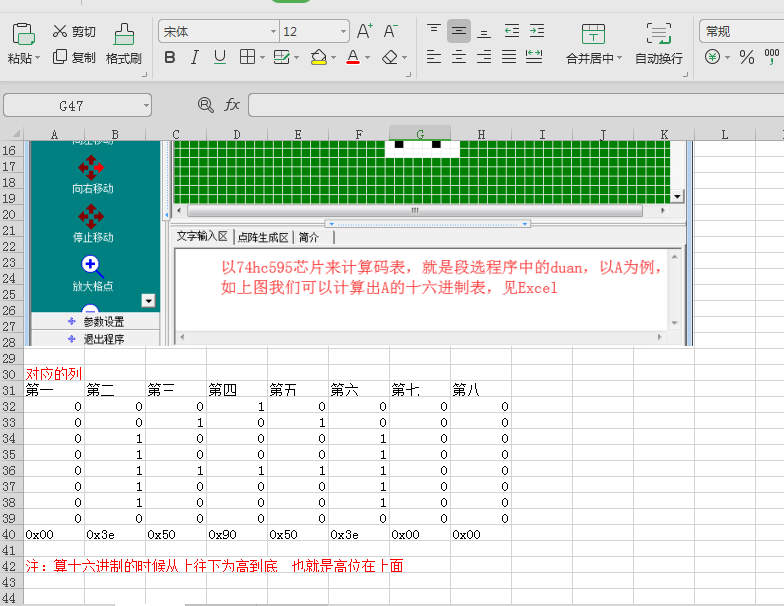Open the Name Box dropdown arrow

[146, 106]
